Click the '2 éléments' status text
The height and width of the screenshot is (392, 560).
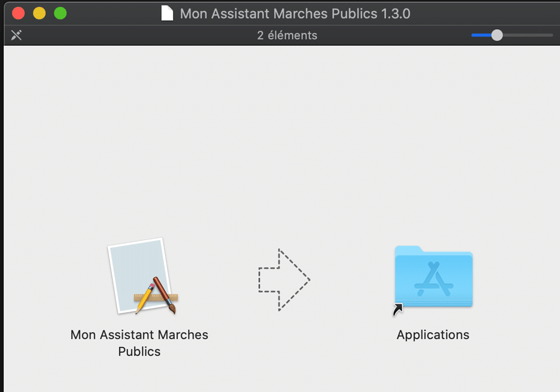[x=287, y=35]
